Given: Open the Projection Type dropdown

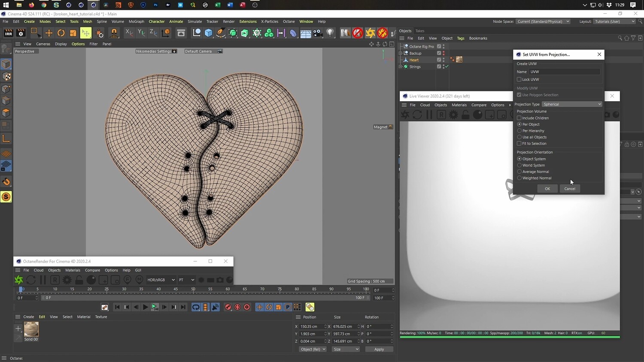Looking at the screenshot, I should coord(572,104).
